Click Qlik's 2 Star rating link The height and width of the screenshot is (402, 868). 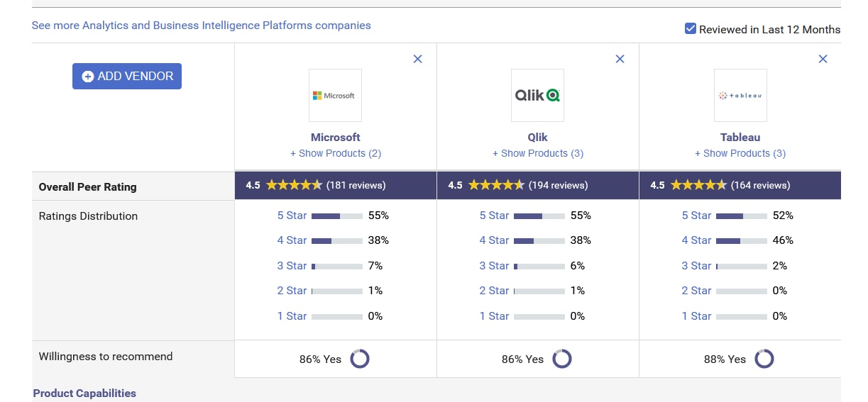pos(495,291)
